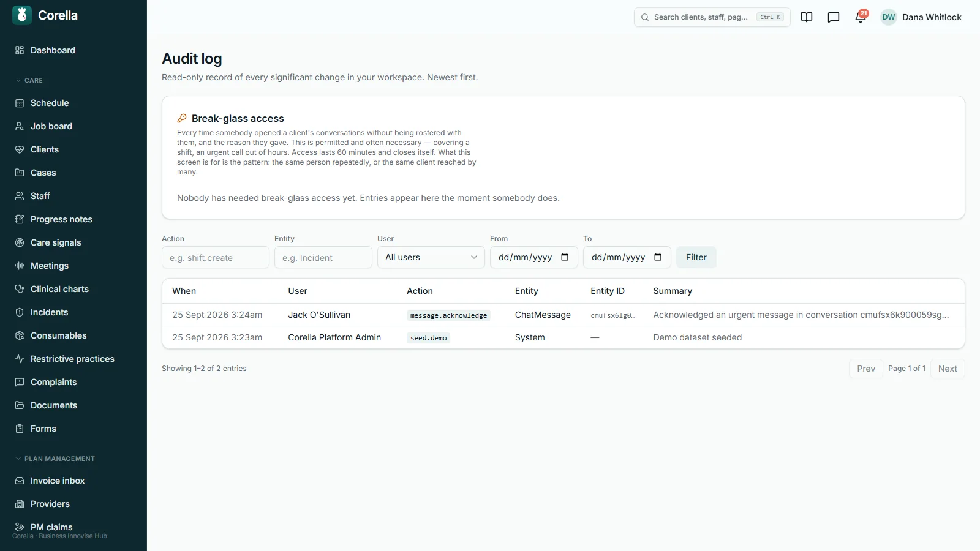Focus the Entity filter input field

[x=323, y=257]
